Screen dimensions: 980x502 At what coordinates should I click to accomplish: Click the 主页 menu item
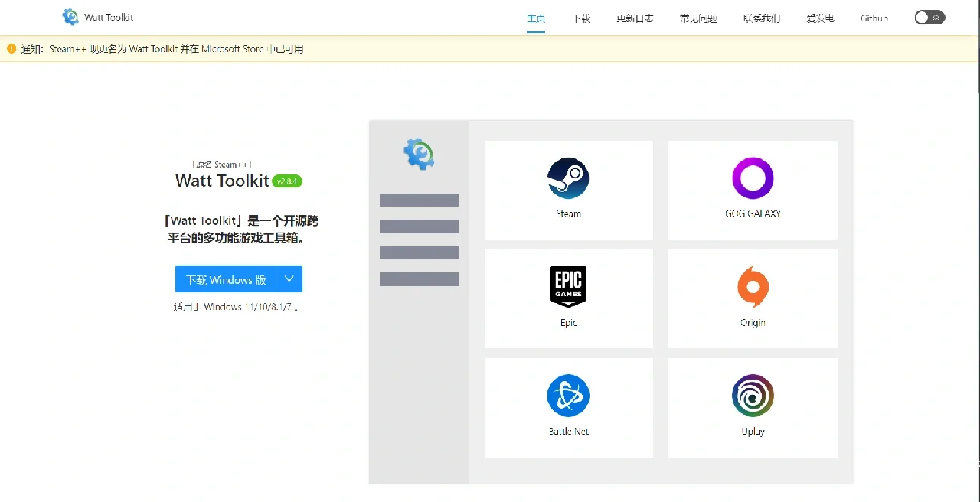[536, 18]
